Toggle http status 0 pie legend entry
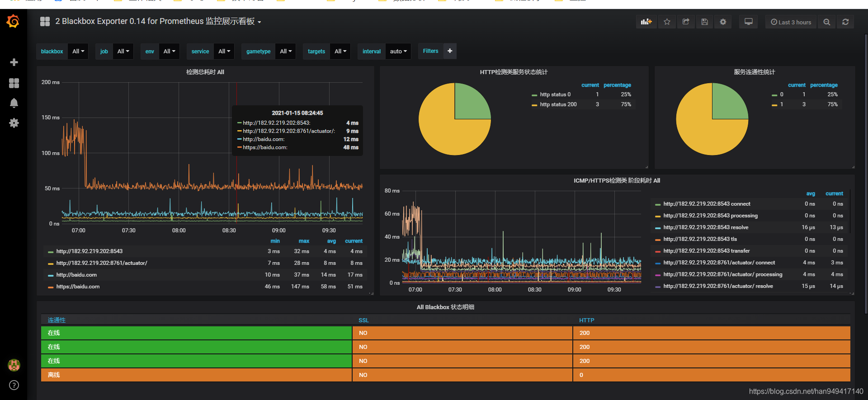868x400 pixels. point(555,94)
